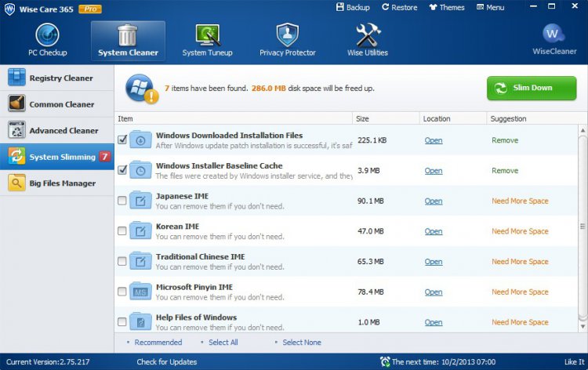Uncheck Windows Installer Baseline Cache checkbox
588x370 pixels.
[122, 170]
